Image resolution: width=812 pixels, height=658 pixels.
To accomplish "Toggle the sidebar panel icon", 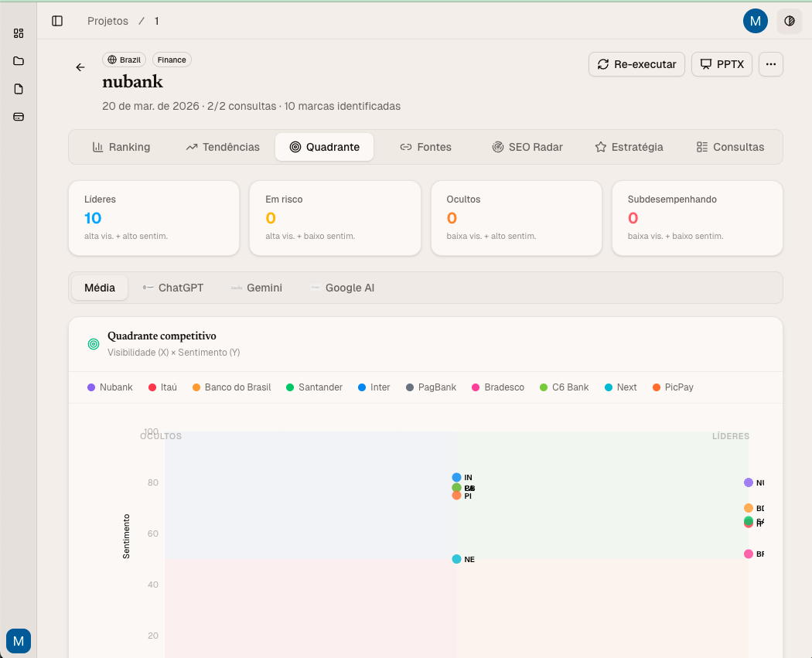I will pos(57,21).
